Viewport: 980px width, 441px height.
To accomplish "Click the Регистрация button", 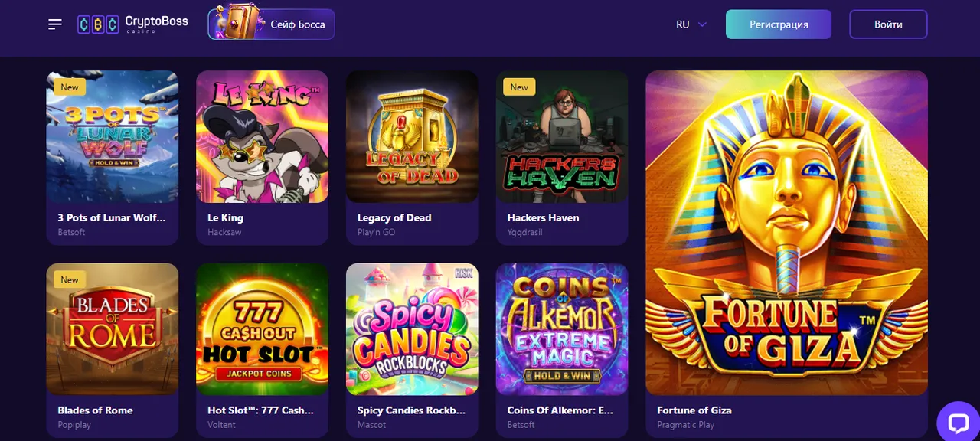I will 778,24.
